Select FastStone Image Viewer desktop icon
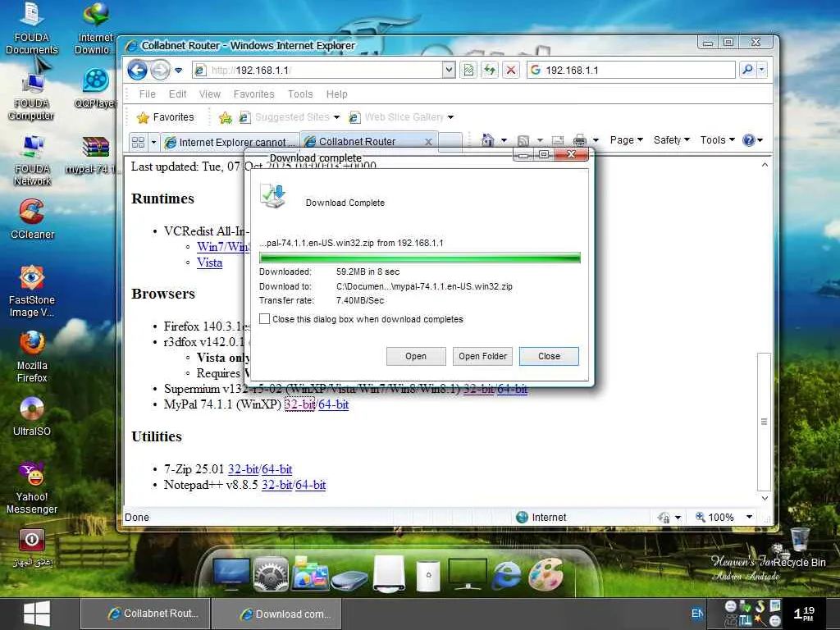 click(x=32, y=291)
